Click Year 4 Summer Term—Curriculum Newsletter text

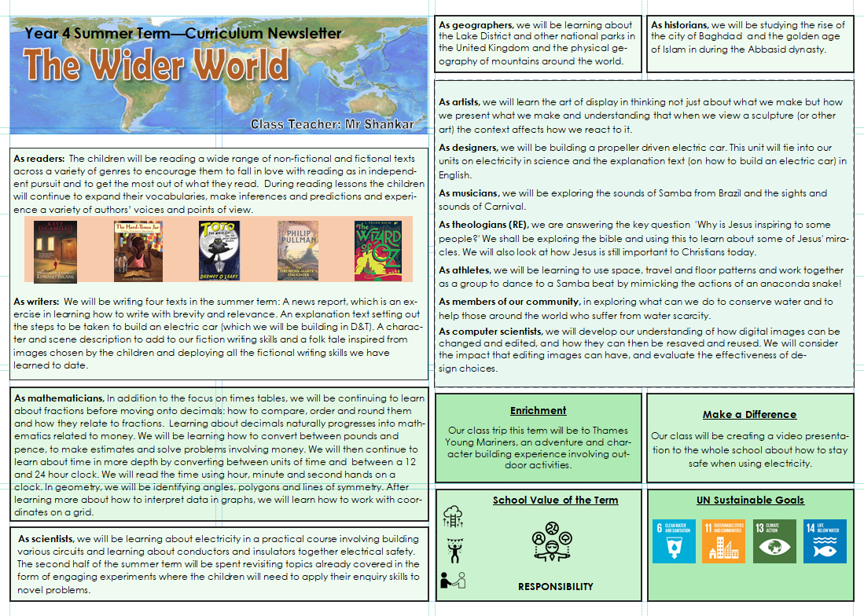click(x=183, y=34)
